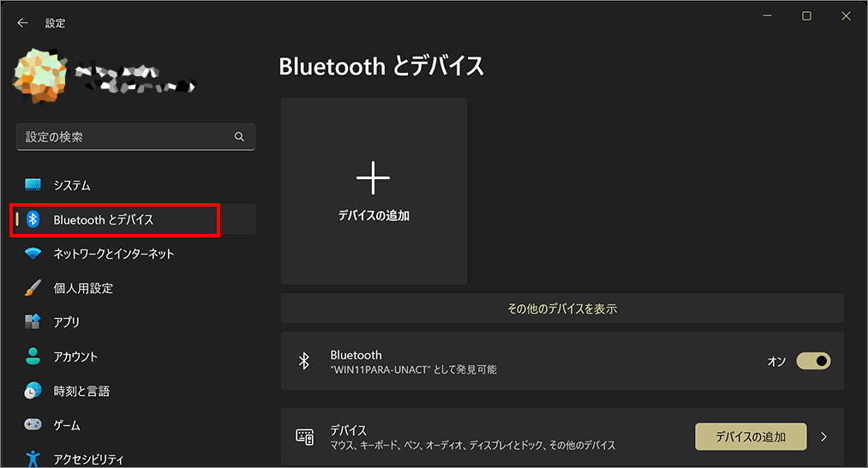
Task: Open ゲーム settings section
Action: pos(135,425)
